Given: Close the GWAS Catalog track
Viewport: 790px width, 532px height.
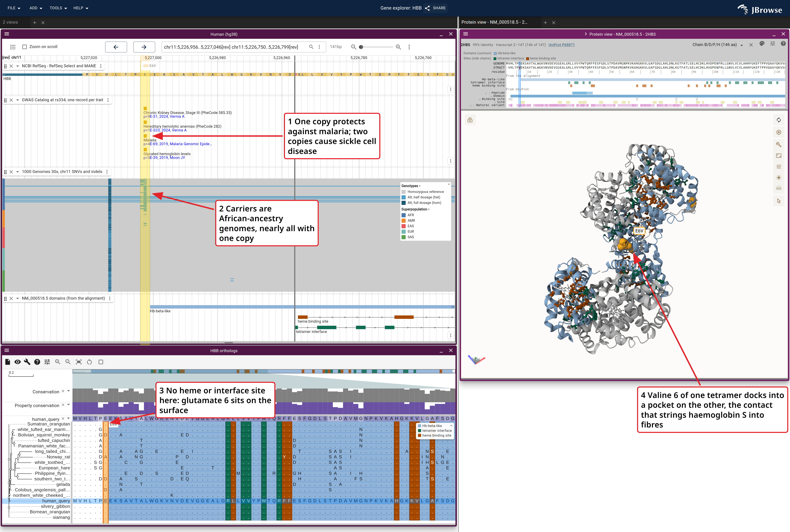Looking at the screenshot, I should pyautogui.click(x=11, y=100).
